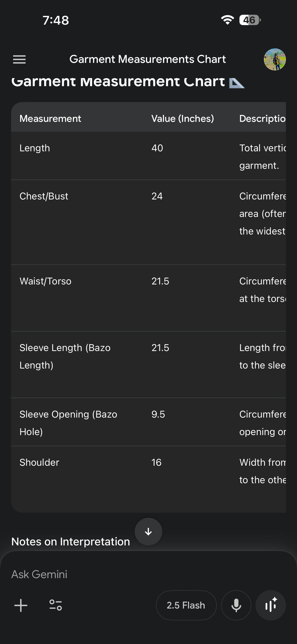
Task: Tap the scroll-to-bottom arrow button
Action: click(148, 531)
